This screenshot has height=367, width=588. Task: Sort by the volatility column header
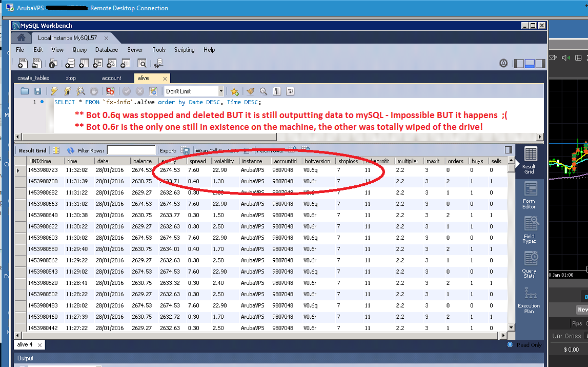click(224, 161)
